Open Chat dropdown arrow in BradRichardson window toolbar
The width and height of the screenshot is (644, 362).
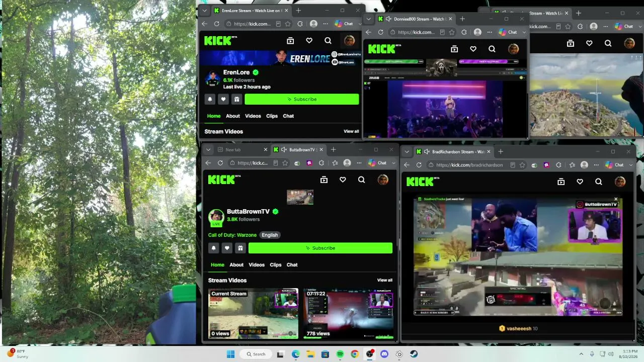point(630,165)
